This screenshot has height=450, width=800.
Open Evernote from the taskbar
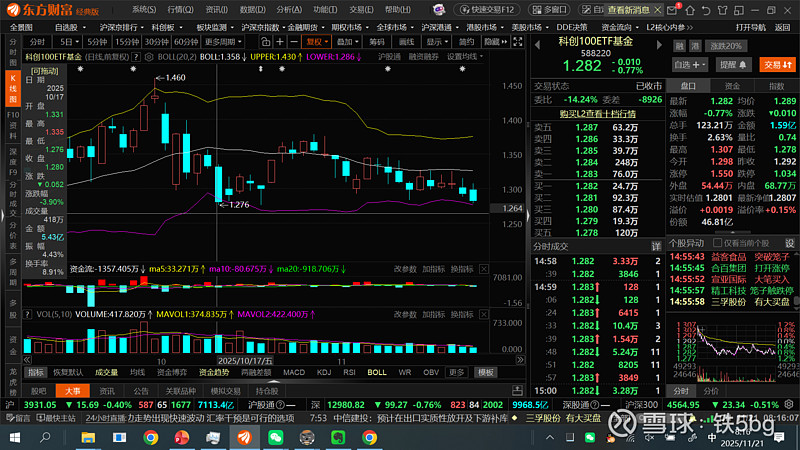(x=338, y=437)
